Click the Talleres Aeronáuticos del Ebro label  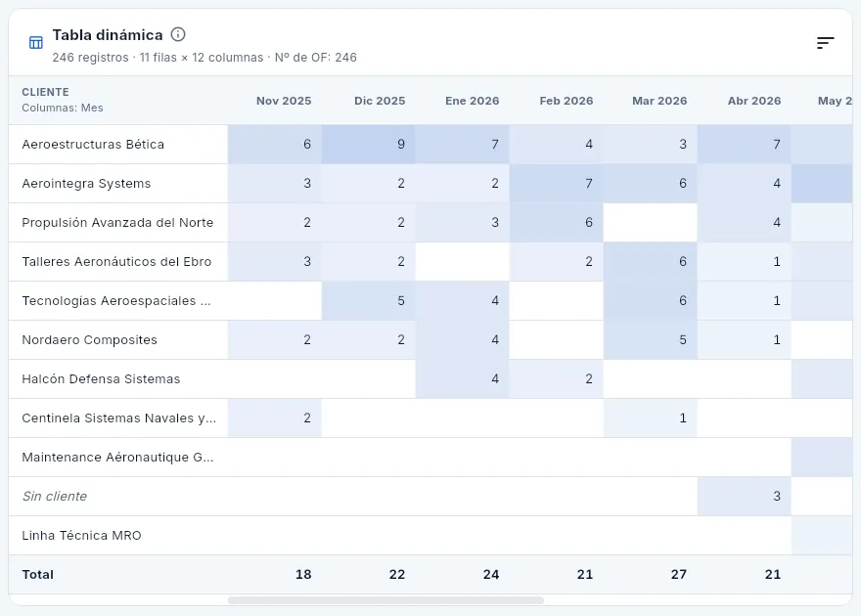(x=116, y=262)
